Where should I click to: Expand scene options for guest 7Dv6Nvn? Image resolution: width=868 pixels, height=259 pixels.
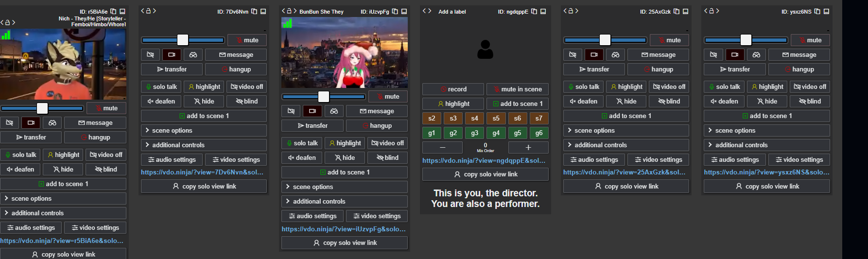[x=204, y=131]
